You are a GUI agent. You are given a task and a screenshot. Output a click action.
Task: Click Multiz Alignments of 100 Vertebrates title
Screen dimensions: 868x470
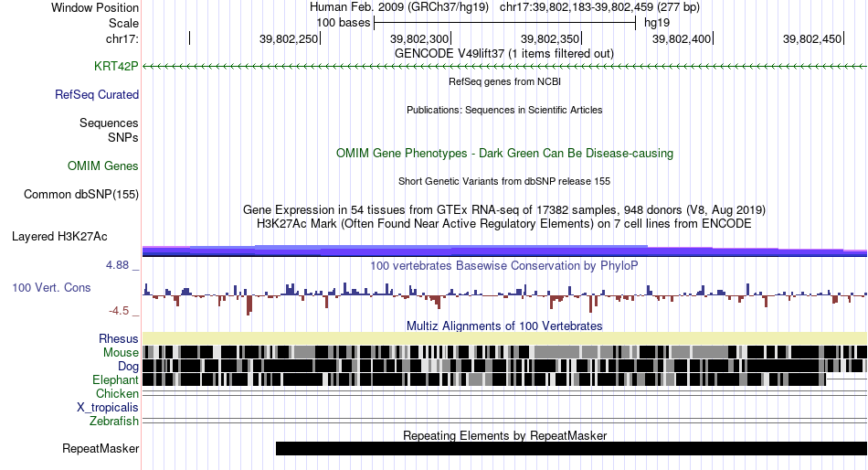(x=504, y=326)
